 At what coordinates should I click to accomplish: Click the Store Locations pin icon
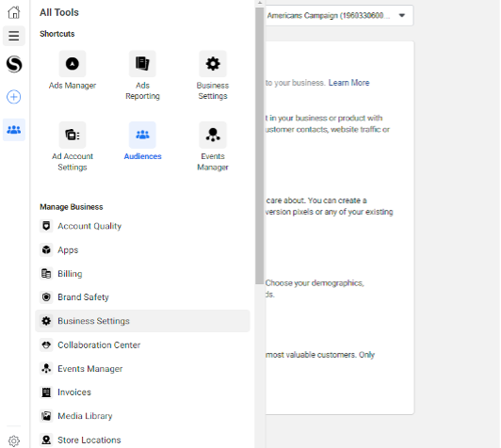tap(46, 440)
